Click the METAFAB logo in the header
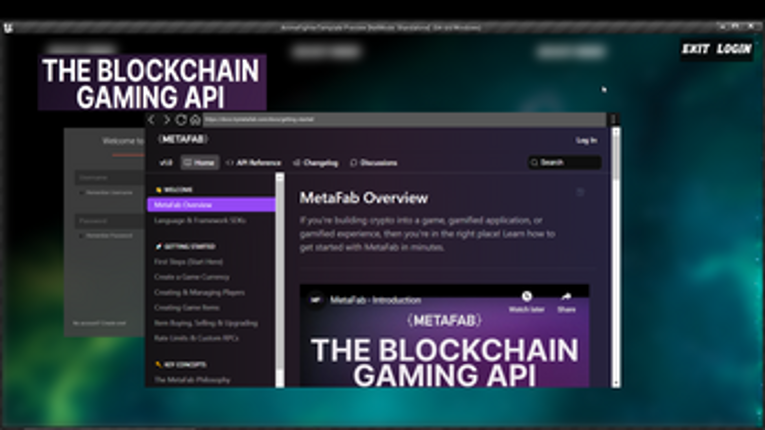This screenshot has height=430, width=765. tap(183, 139)
